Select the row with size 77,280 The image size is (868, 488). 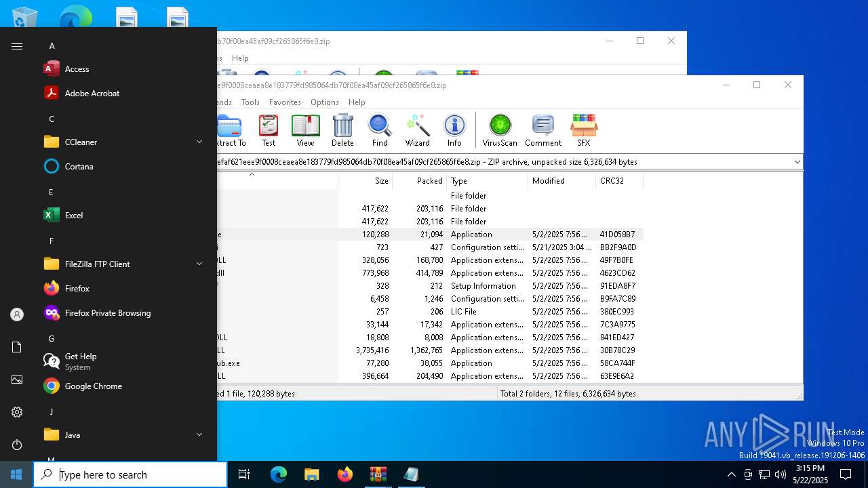430,363
